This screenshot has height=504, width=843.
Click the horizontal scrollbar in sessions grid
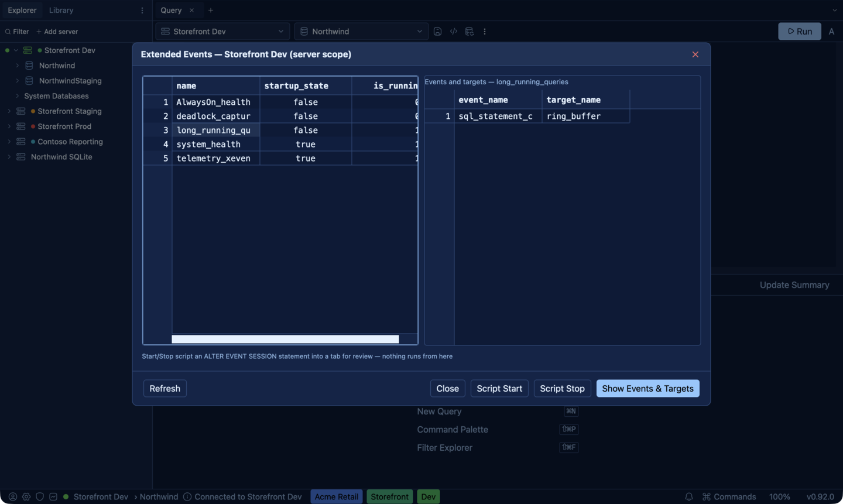pyautogui.click(x=285, y=340)
